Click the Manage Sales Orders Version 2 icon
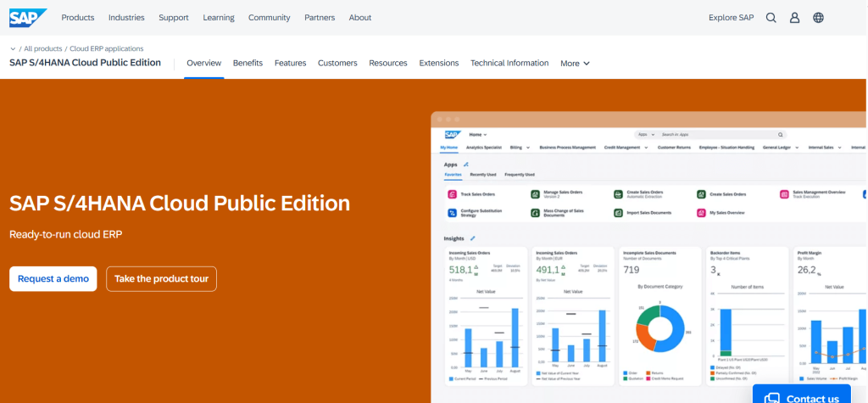The image size is (868, 403). coord(535,194)
